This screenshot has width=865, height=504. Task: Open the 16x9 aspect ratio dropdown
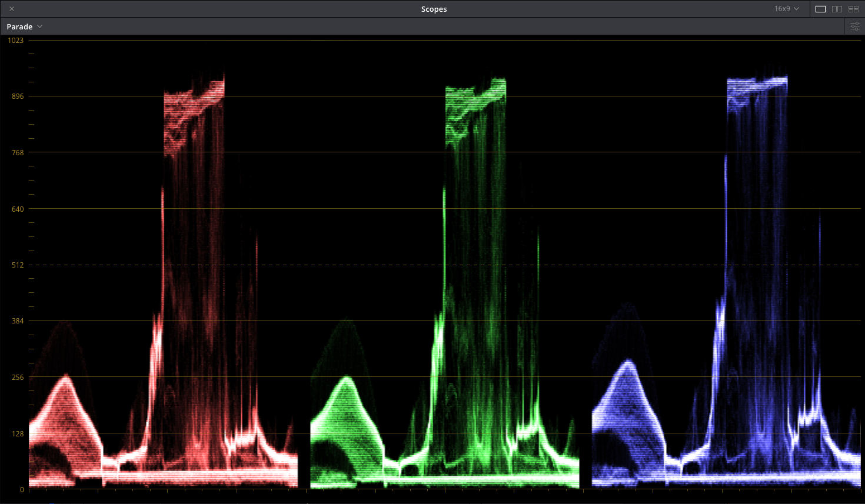coord(787,9)
